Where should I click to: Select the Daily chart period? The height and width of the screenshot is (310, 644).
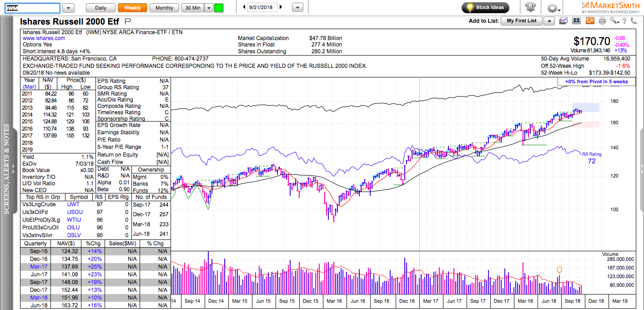pos(101,8)
